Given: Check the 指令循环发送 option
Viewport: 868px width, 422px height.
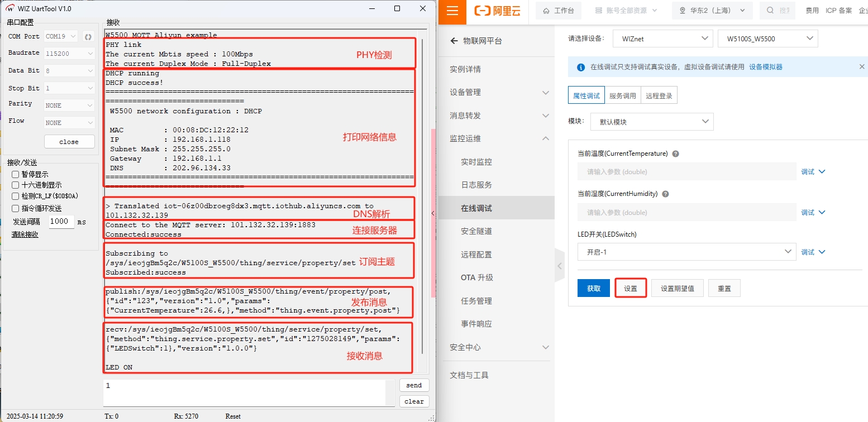Looking at the screenshot, I should pyautogui.click(x=16, y=208).
